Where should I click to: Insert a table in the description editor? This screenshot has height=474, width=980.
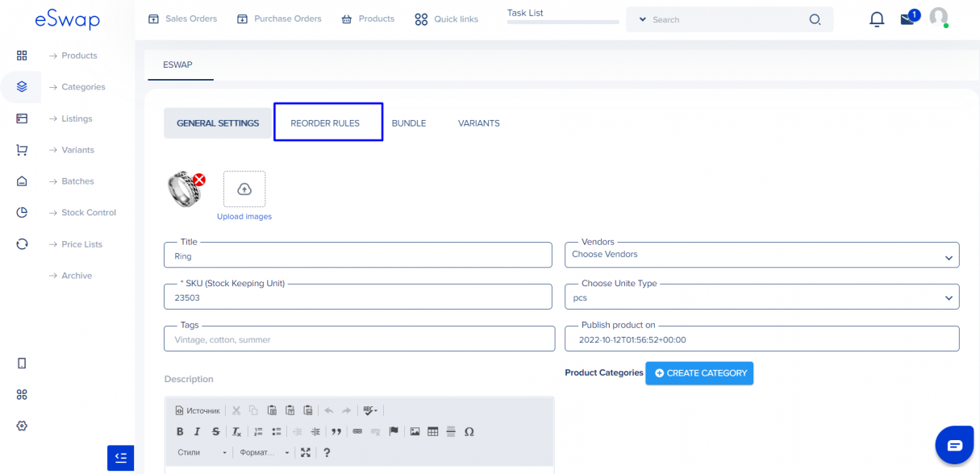tap(432, 431)
